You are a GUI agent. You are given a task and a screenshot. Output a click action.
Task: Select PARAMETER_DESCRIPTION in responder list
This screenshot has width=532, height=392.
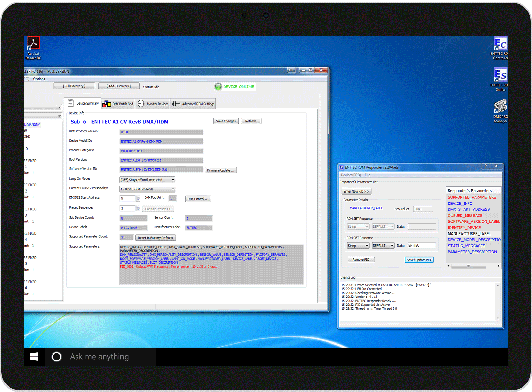point(472,252)
